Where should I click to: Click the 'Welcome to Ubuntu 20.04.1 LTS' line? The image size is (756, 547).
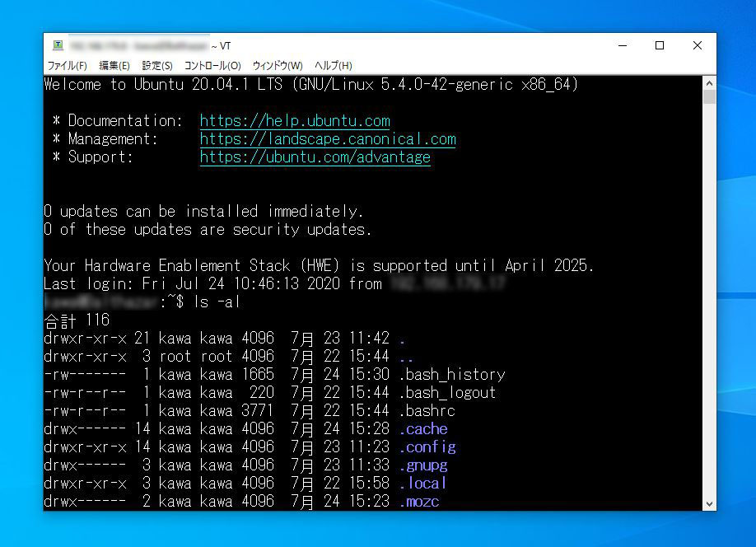311,84
